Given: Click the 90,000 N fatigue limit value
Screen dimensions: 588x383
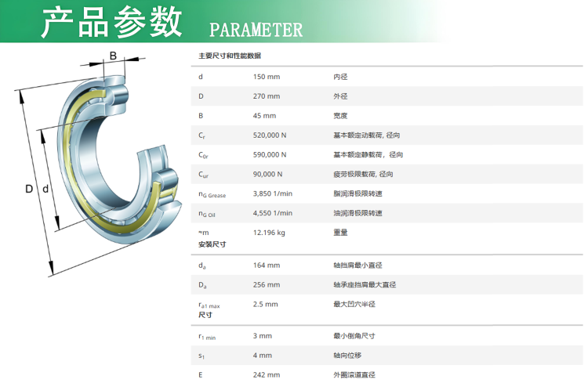Looking at the screenshot, I should [268, 175].
